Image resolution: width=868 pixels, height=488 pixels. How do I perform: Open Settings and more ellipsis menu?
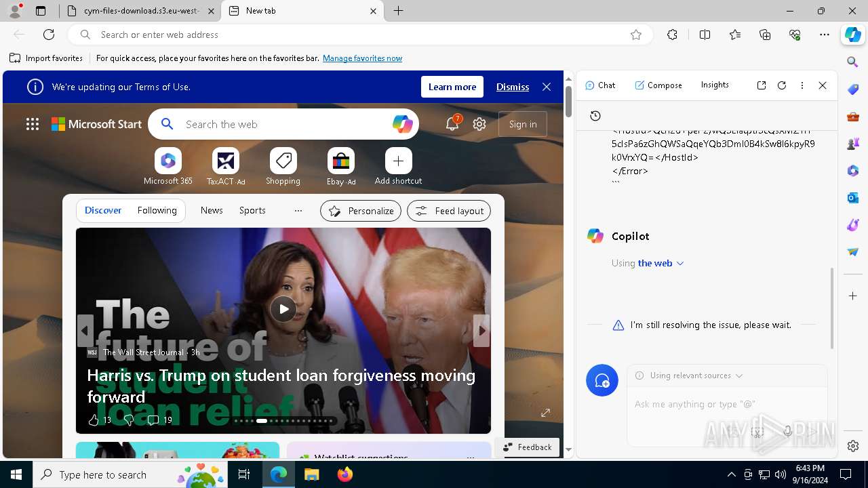825,35
